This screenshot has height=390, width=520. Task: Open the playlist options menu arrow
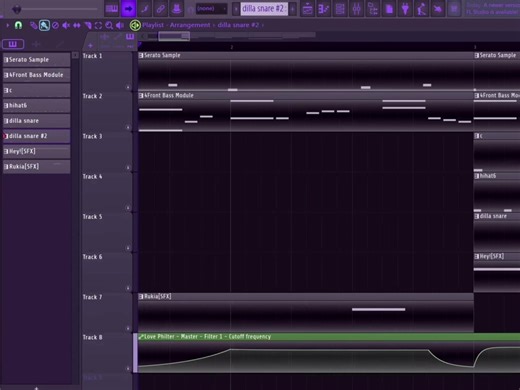pos(7,25)
